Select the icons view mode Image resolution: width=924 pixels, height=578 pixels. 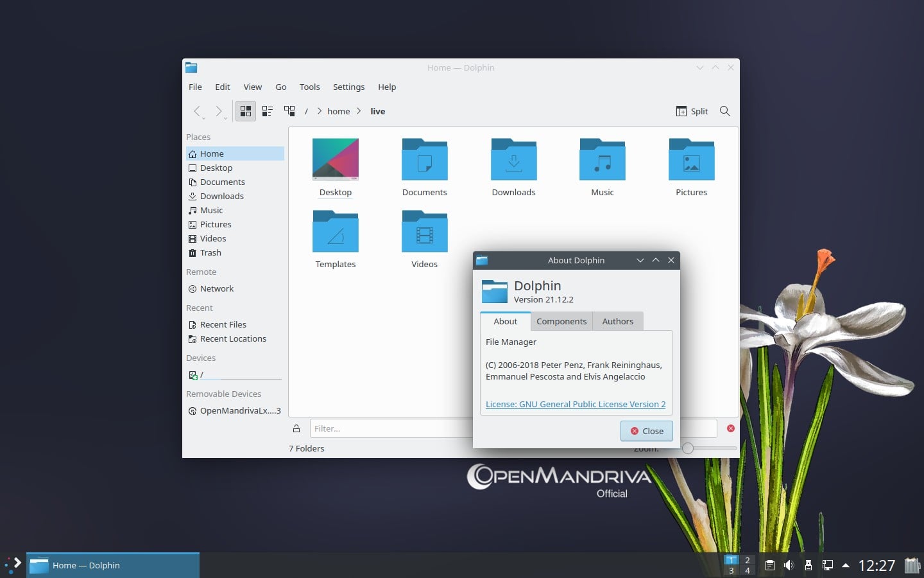point(246,110)
